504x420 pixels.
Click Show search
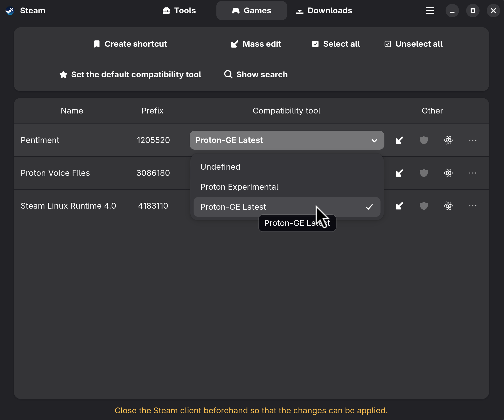click(256, 75)
